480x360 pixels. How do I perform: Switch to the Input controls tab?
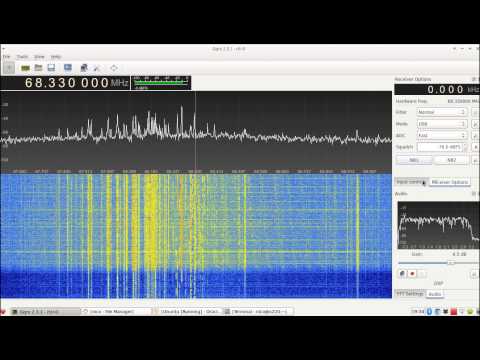click(411, 182)
